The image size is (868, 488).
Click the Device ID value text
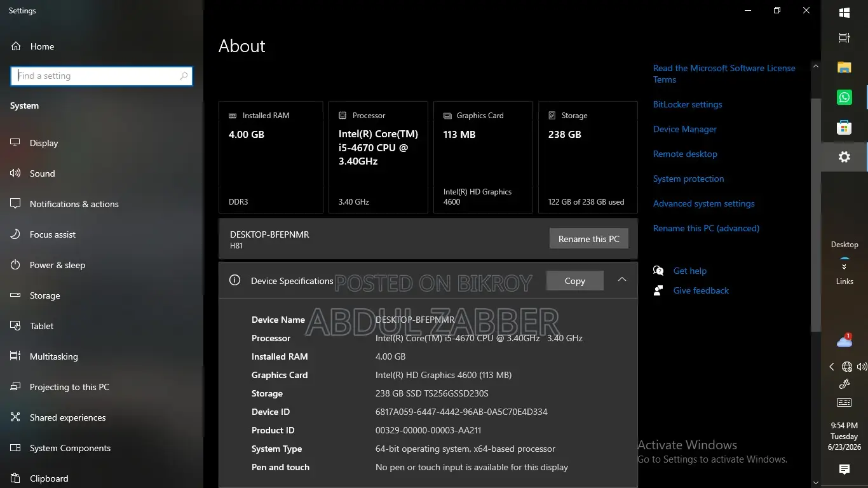[461, 412]
